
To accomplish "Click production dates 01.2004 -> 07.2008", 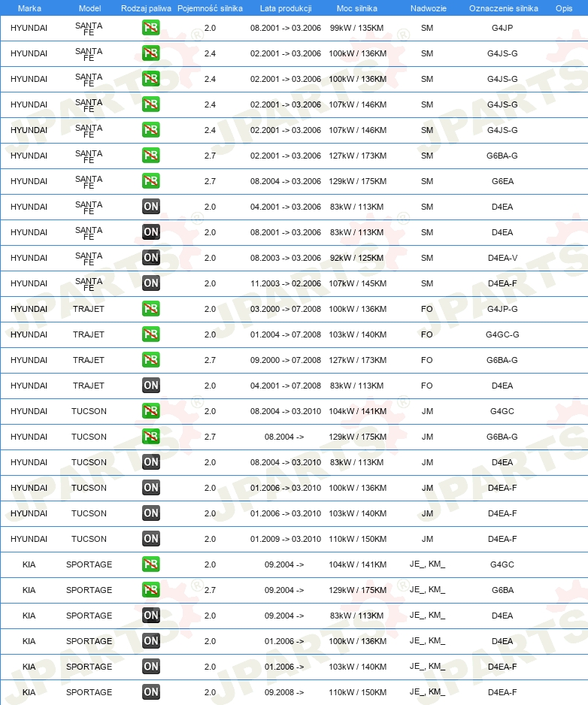I will 286,334.
